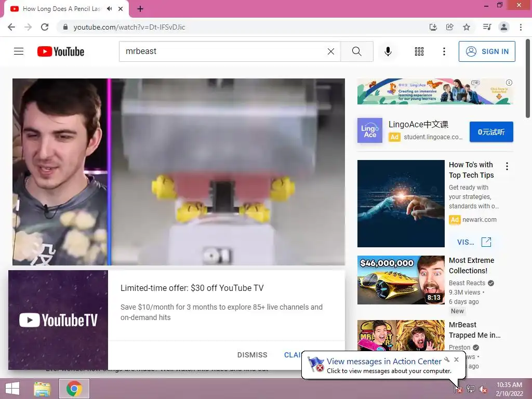Screen dimensions: 532x399
Task: Bookmark this page with the star icon
Action: [467, 27]
